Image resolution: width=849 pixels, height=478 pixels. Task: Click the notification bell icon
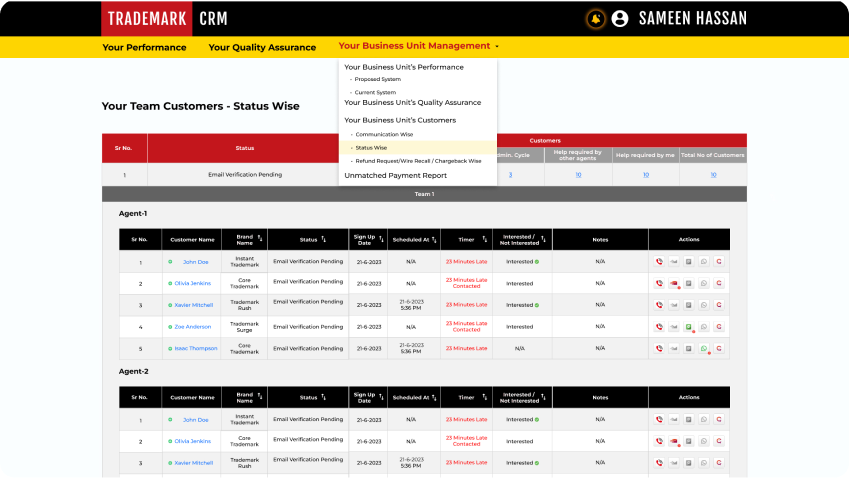(x=596, y=18)
